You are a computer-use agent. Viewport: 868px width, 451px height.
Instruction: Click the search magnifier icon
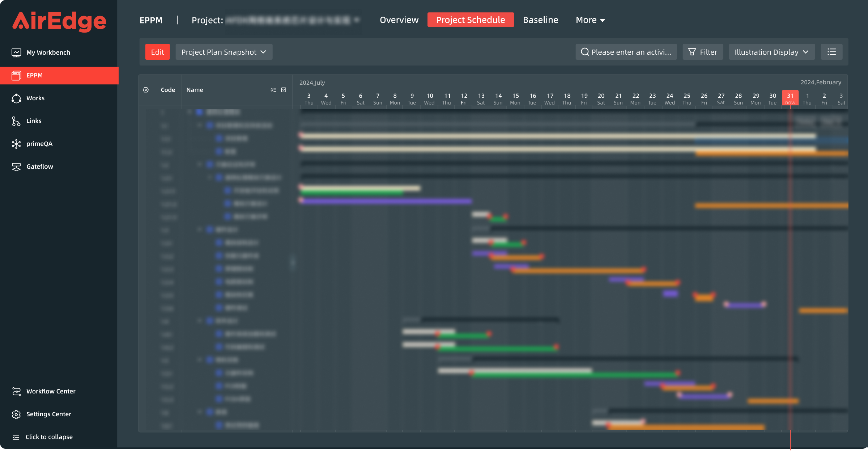(584, 52)
